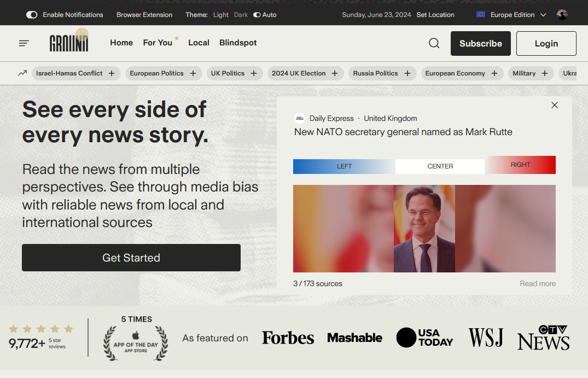Open search with the magnifier icon
The image size is (588, 378).
pos(434,43)
